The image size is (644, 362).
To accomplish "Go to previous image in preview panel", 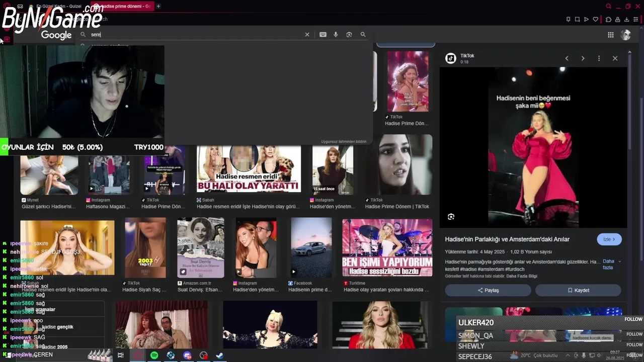I will tap(567, 58).
